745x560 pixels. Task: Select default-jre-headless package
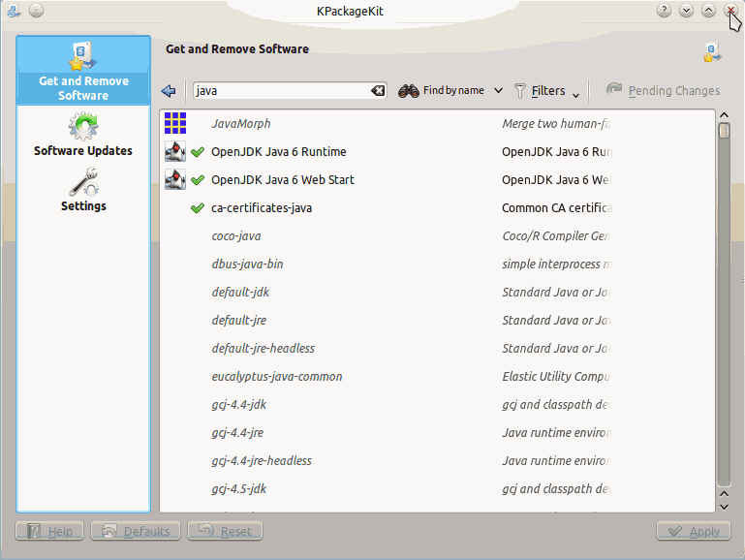264,348
